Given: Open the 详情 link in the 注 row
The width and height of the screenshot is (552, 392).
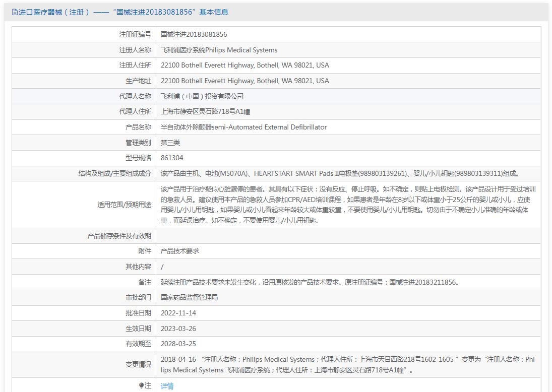Looking at the screenshot, I should click(x=167, y=385).
